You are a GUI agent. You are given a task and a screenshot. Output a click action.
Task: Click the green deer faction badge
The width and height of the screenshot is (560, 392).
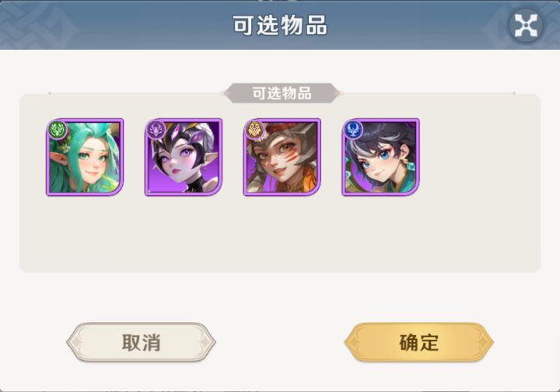point(57,130)
